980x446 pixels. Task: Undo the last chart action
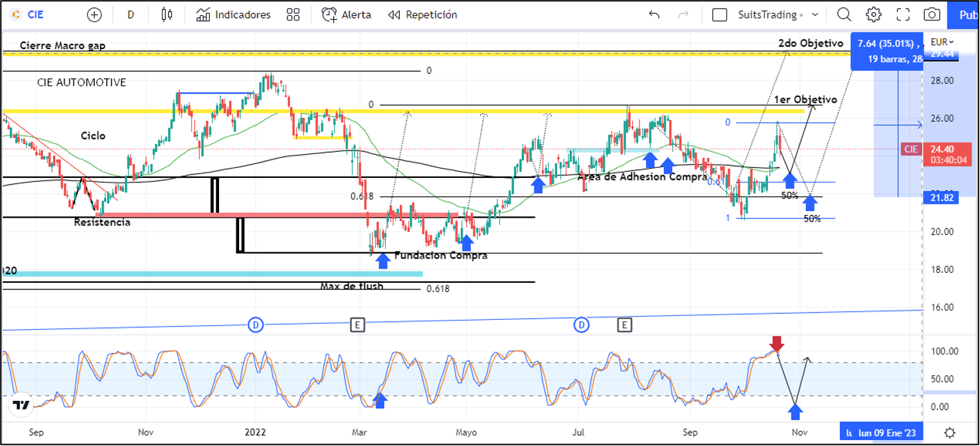[654, 15]
